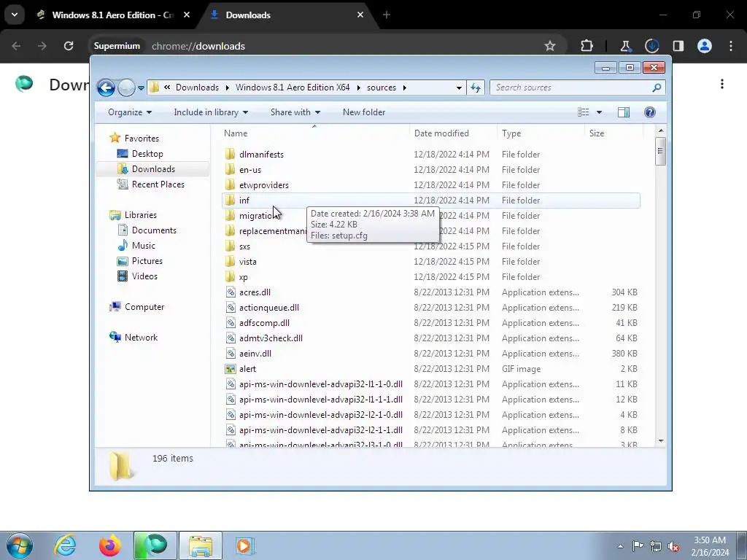747x560 pixels.
Task: Select Pictures library in the navigation pane
Action: 147,261
